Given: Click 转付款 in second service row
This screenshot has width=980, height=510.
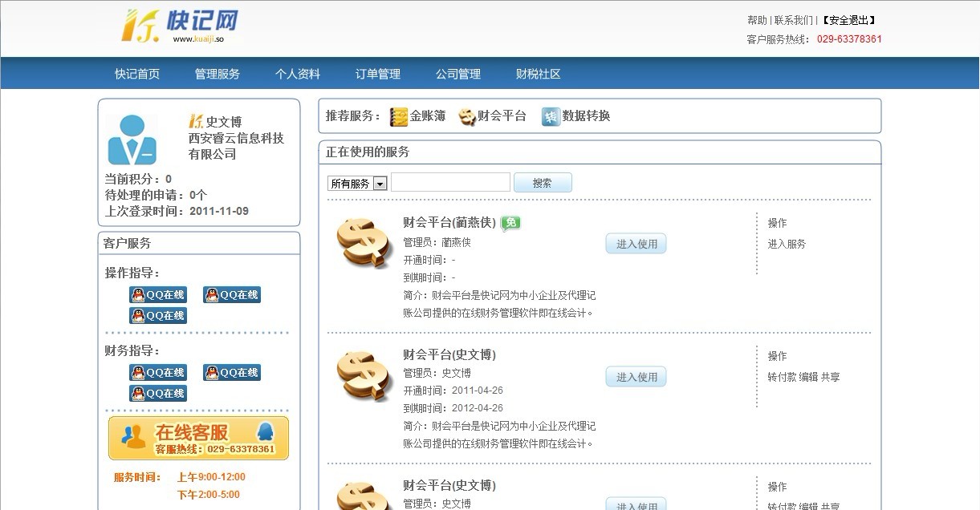Looking at the screenshot, I should coord(782,377).
